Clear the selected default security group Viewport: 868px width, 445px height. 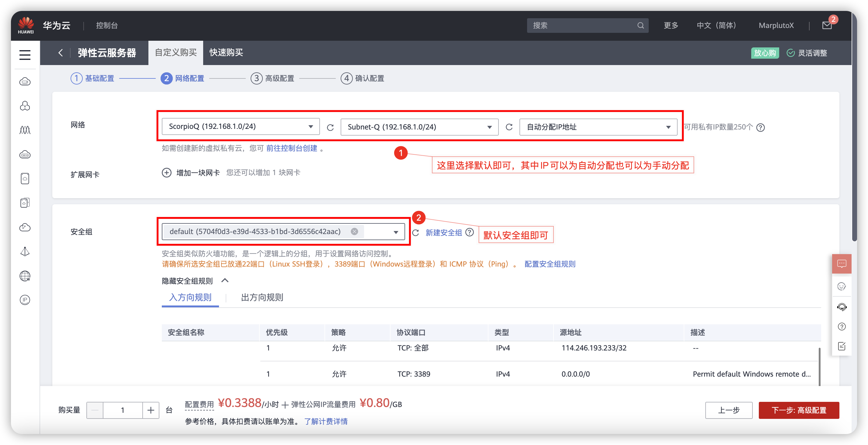coord(354,231)
